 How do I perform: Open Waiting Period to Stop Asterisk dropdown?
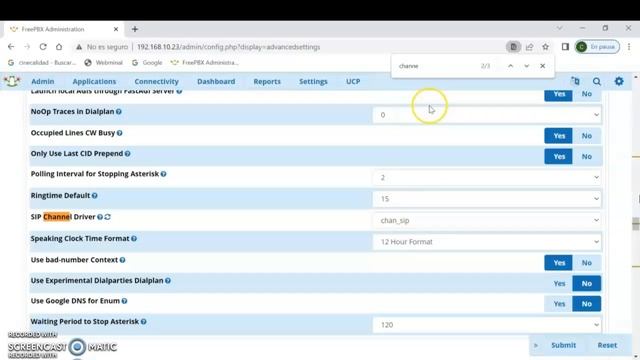tap(487, 325)
